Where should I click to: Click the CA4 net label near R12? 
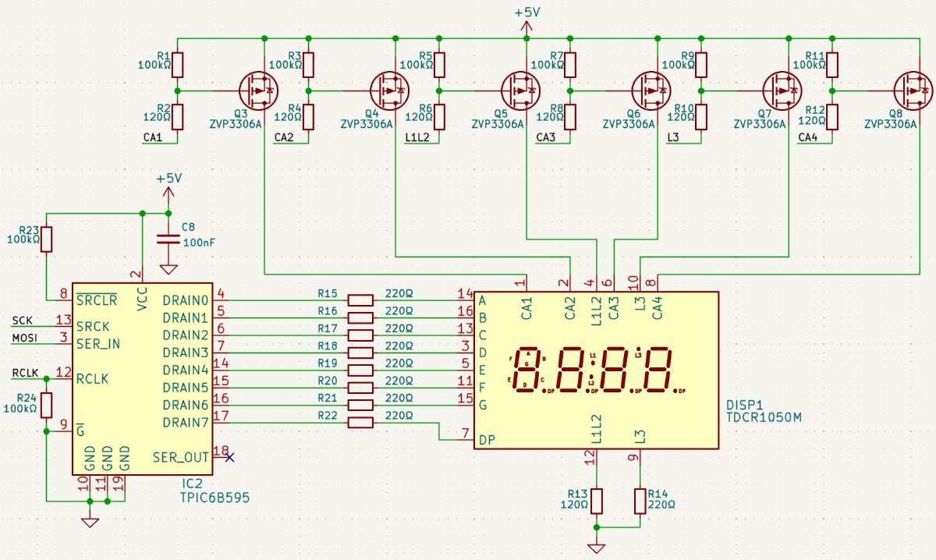[808, 138]
